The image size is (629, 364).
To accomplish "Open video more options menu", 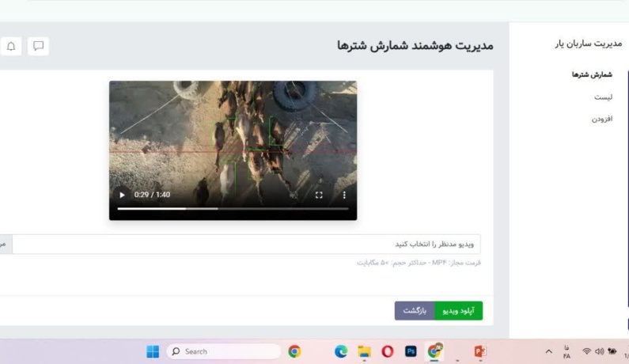I will pos(344,195).
